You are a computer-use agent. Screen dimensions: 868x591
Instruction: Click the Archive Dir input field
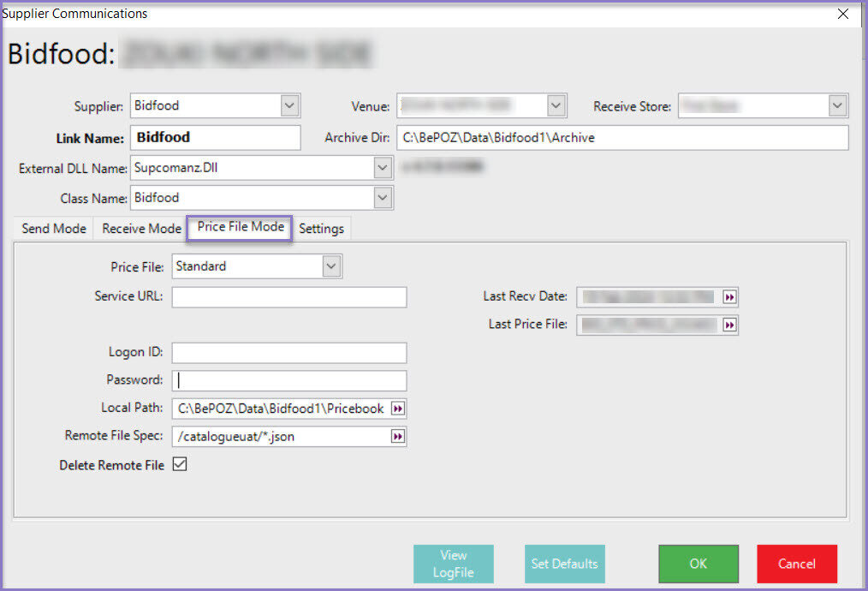click(x=622, y=138)
